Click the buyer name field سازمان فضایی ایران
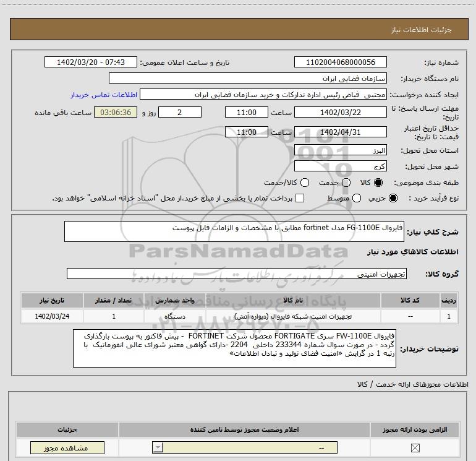The height and width of the screenshot is (461, 476). point(248,79)
